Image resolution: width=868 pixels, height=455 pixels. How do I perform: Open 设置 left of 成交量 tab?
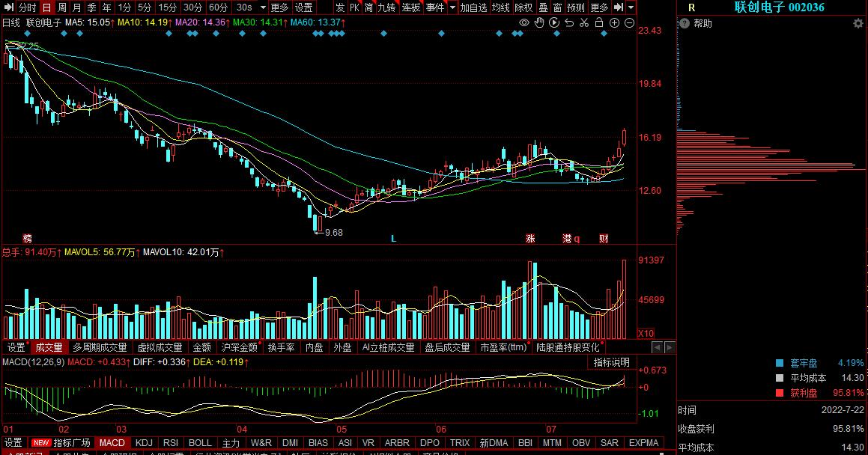[x=16, y=347]
